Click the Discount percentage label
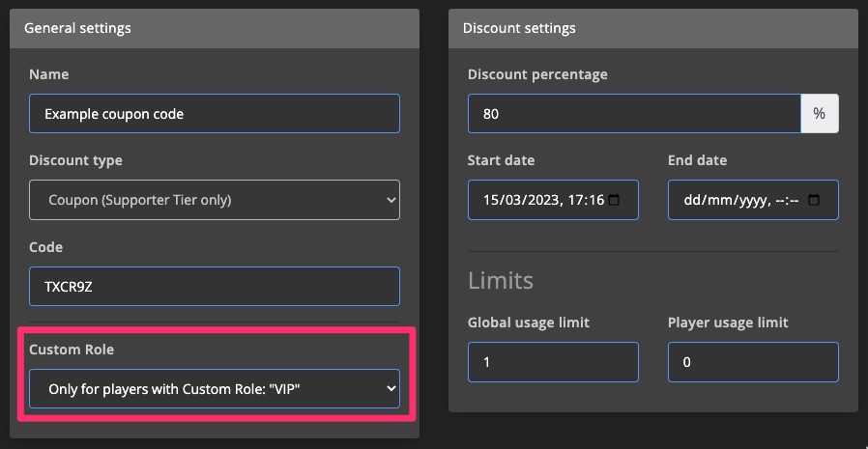Screen dimensions: 868x449 click(x=537, y=74)
